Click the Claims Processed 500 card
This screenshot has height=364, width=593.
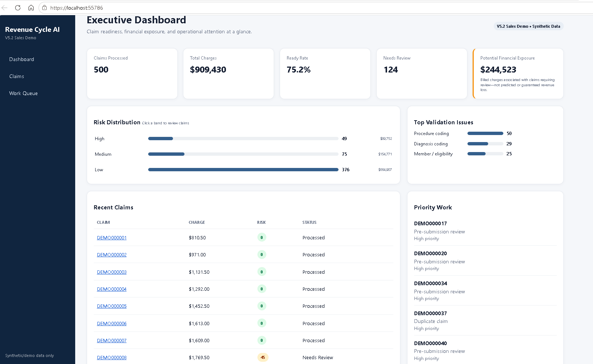click(x=132, y=74)
